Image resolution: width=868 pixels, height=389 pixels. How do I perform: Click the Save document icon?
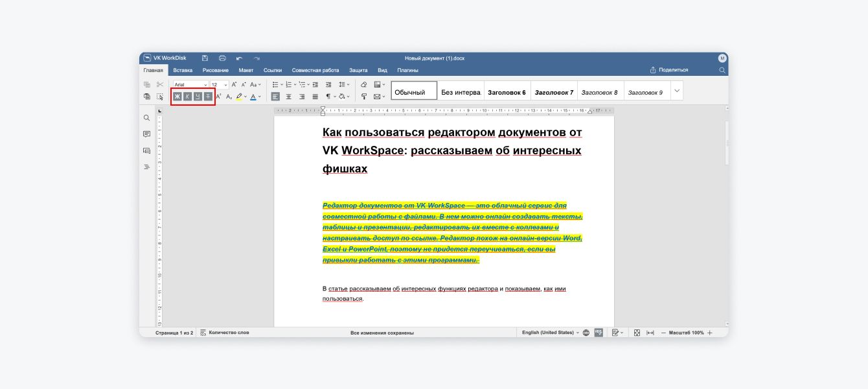[x=205, y=58]
